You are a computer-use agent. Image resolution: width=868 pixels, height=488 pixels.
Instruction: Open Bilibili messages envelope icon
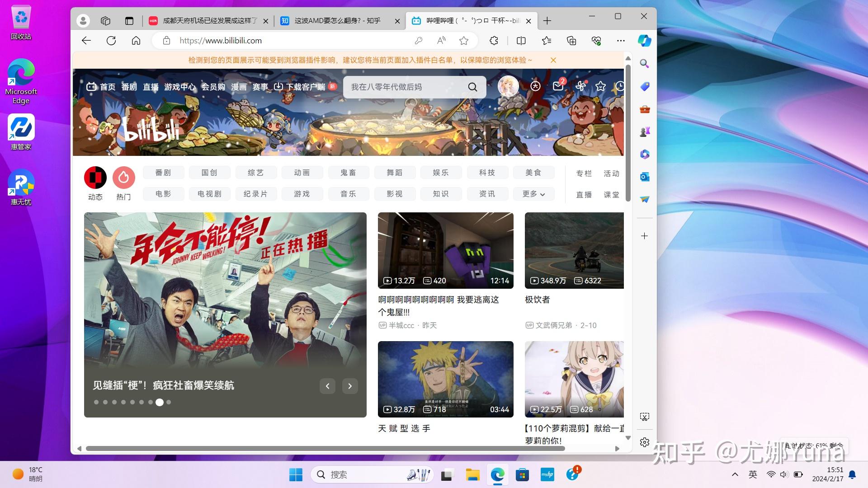click(x=558, y=86)
